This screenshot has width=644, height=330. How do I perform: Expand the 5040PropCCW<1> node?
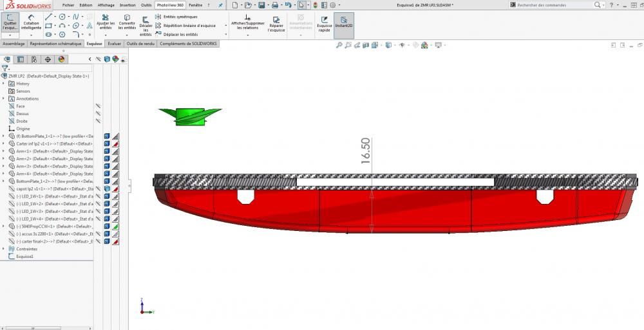tap(4, 226)
